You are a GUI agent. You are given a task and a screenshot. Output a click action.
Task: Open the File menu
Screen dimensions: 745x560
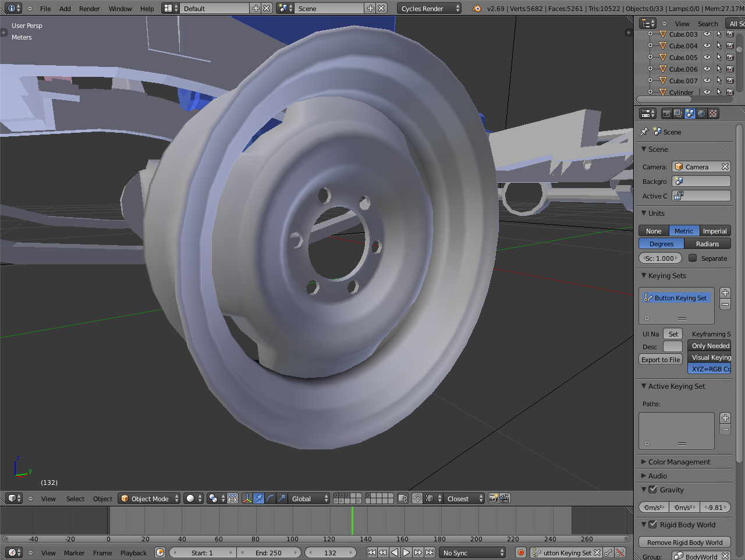click(x=45, y=8)
